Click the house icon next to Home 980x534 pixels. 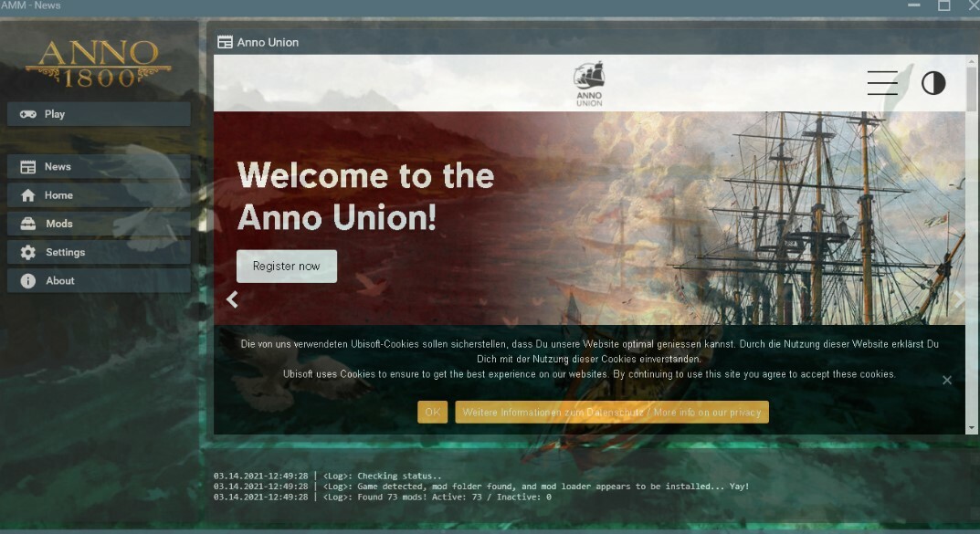click(28, 195)
